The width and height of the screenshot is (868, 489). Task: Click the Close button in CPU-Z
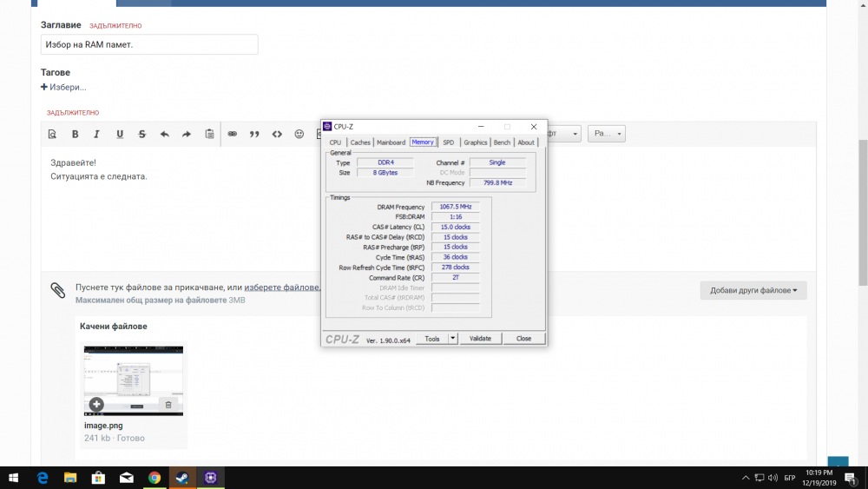523,339
